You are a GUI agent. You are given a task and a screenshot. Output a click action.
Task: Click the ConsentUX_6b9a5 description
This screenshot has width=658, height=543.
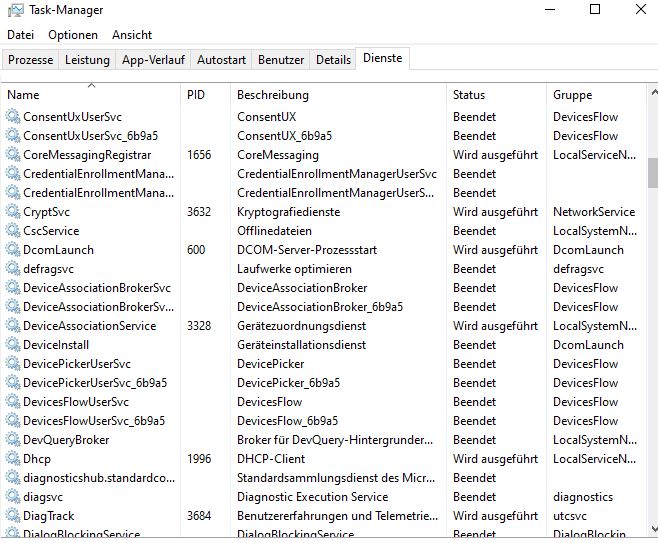[284, 136]
